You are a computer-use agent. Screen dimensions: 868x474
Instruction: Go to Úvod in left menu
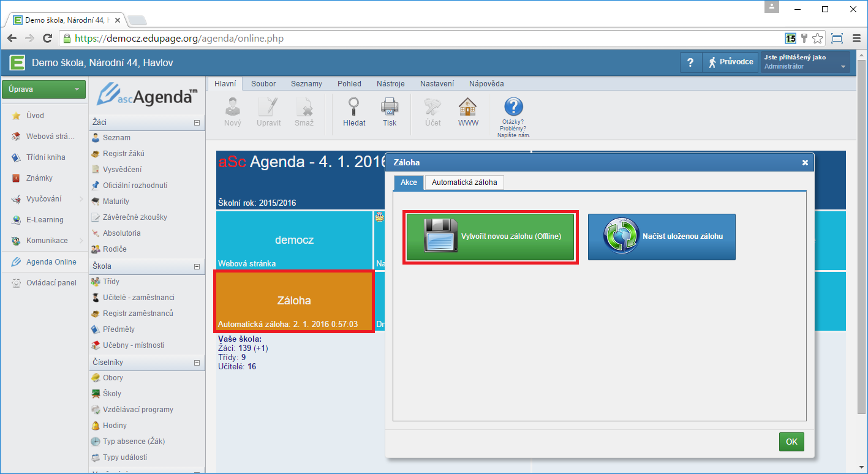pos(35,116)
